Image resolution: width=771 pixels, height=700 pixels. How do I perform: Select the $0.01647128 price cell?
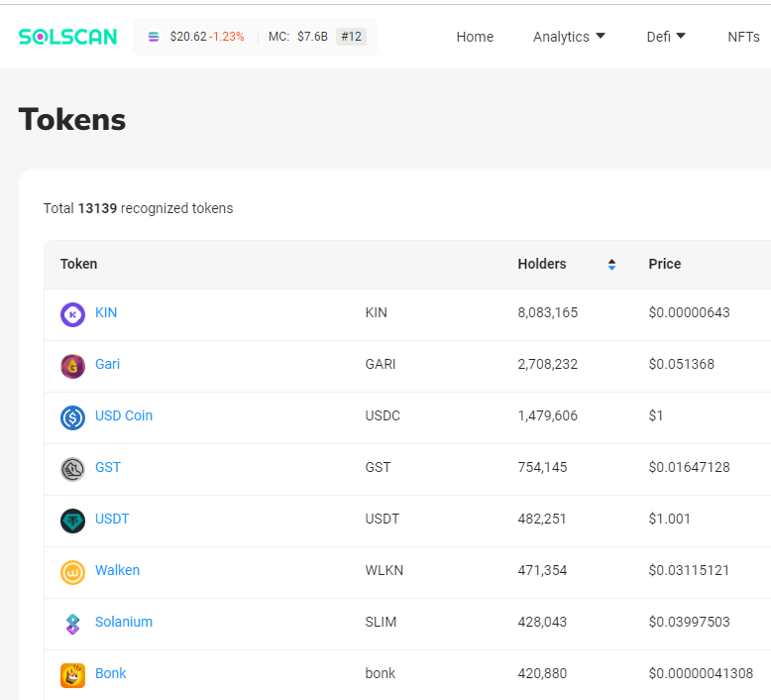pos(689,467)
